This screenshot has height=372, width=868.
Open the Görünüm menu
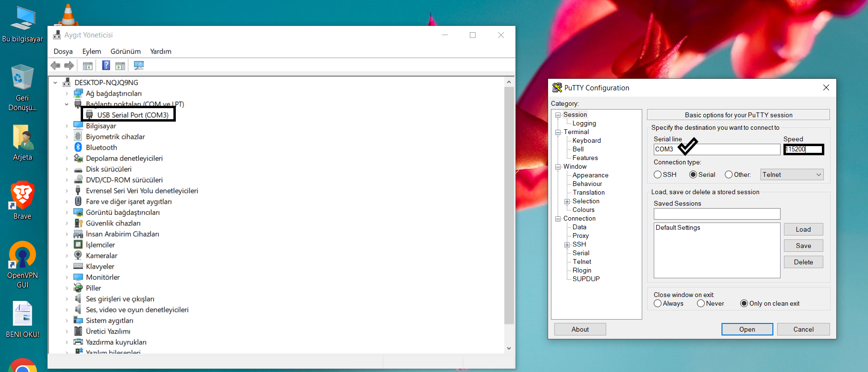pos(125,51)
